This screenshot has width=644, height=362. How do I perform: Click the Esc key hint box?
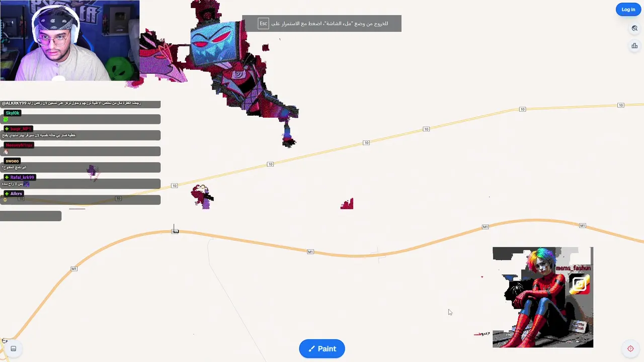[264, 24]
